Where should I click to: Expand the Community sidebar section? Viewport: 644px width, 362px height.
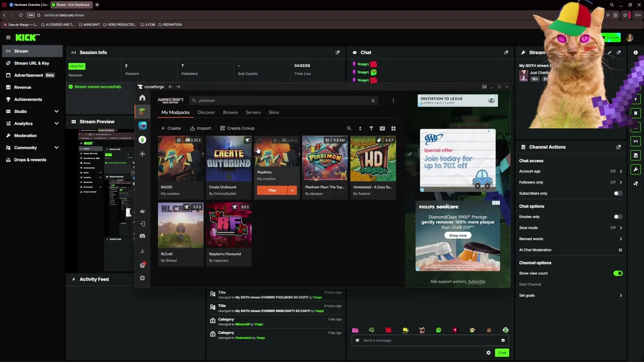(x=56, y=148)
